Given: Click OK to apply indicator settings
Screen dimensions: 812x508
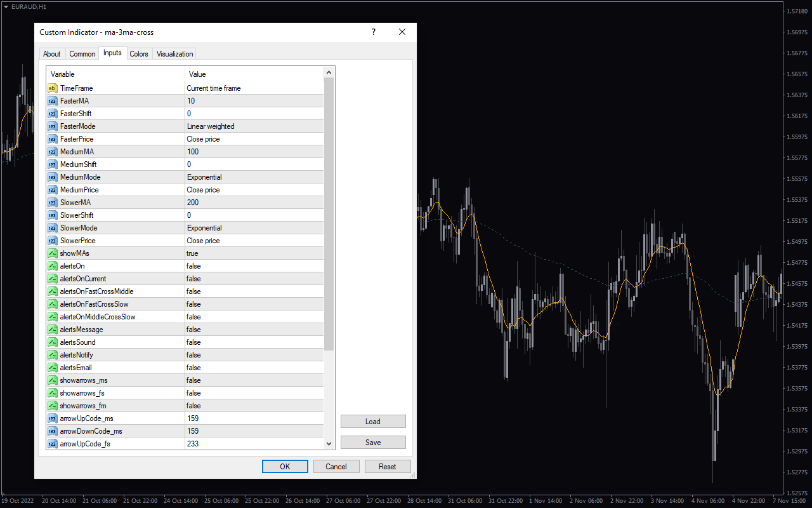Looking at the screenshot, I should (285, 467).
